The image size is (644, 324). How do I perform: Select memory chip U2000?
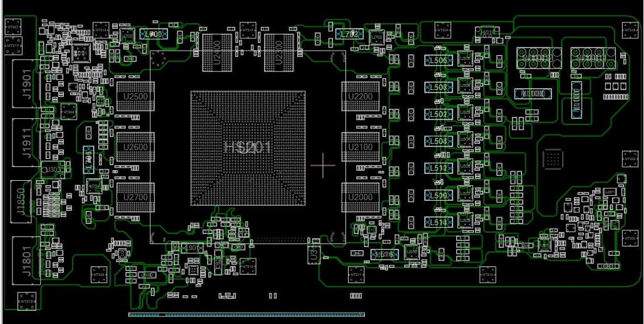tap(360, 198)
